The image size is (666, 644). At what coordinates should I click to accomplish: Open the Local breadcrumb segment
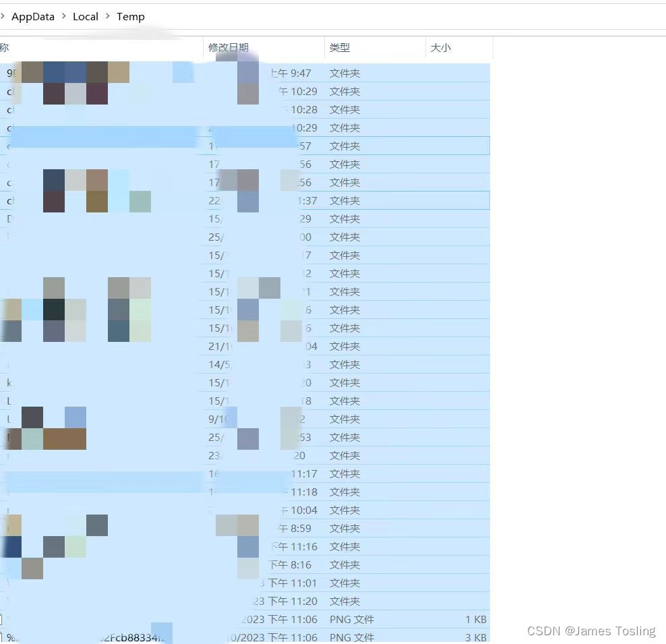point(86,17)
